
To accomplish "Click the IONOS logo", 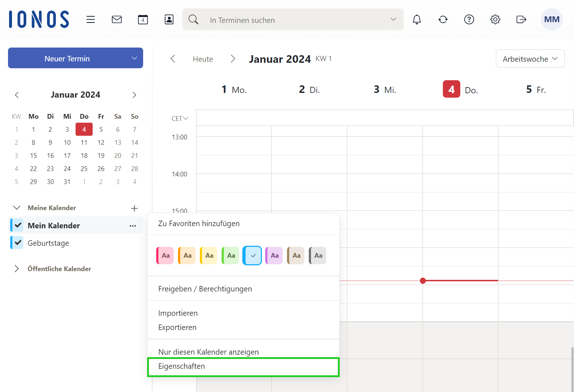I will click(39, 19).
